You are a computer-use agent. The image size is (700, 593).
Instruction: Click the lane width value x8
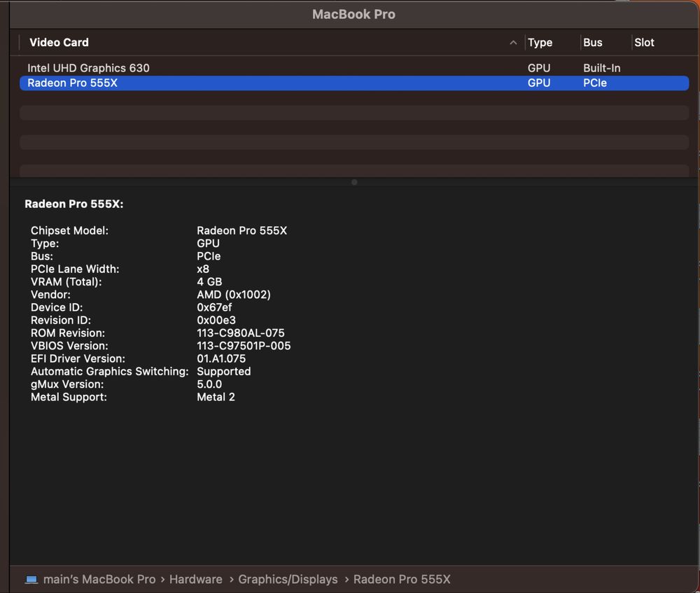point(203,269)
